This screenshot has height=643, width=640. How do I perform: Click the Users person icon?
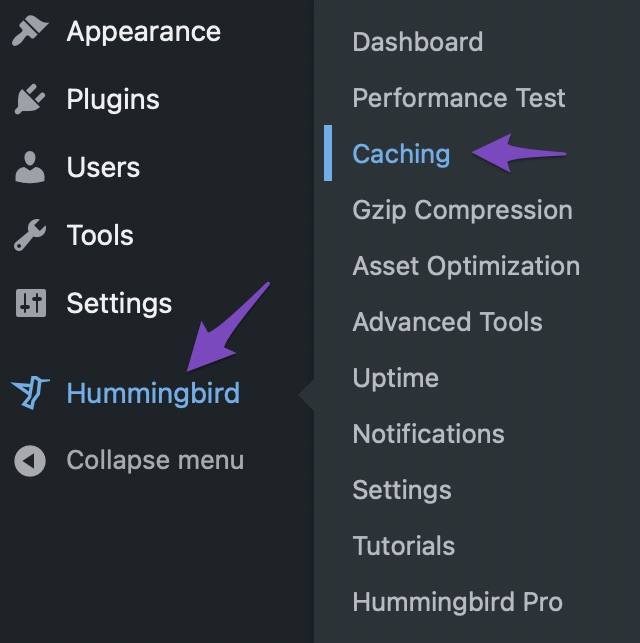(x=30, y=167)
